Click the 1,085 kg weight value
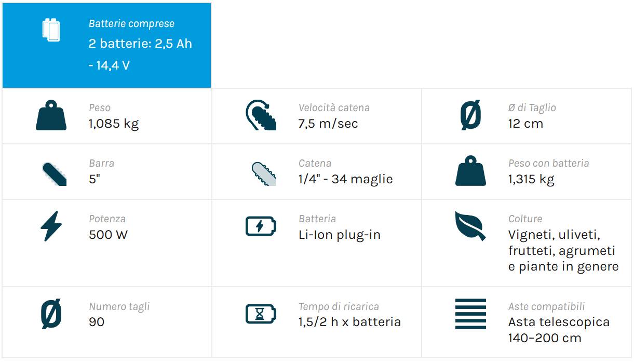 point(114,124)
